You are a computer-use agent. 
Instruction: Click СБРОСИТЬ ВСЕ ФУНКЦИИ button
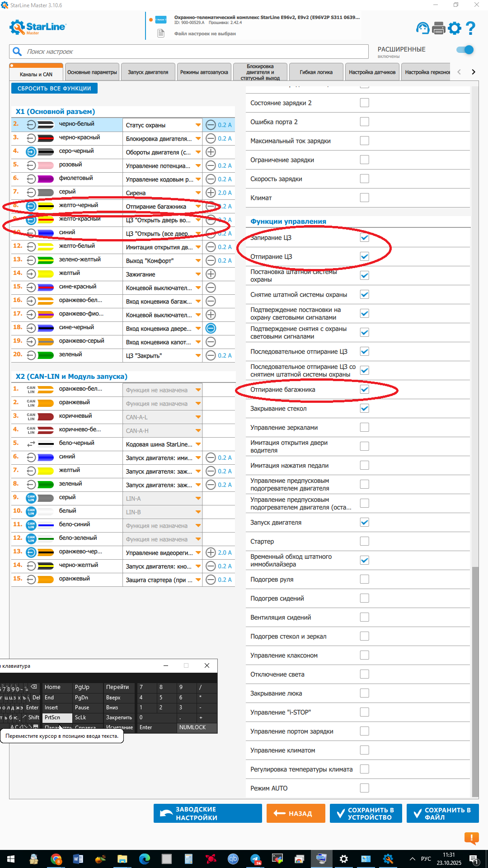click(x=54, y=89)
